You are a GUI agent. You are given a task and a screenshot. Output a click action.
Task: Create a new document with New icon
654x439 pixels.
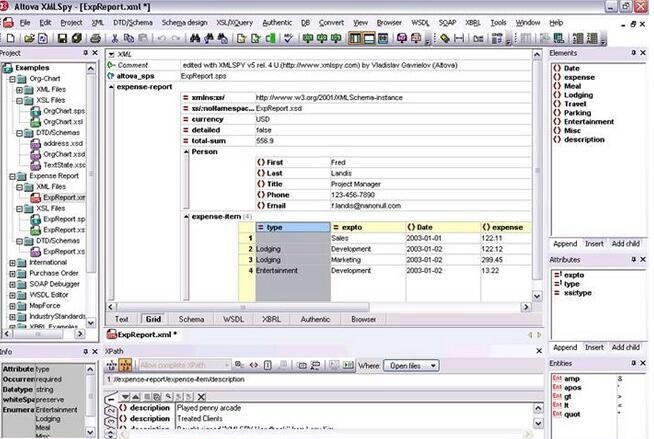pos(11,38)
